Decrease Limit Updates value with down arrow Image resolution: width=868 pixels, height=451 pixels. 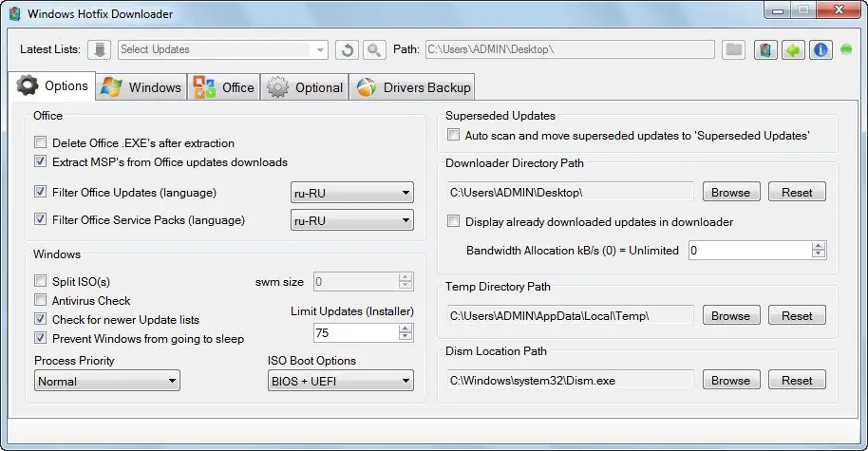coord(406,337)
